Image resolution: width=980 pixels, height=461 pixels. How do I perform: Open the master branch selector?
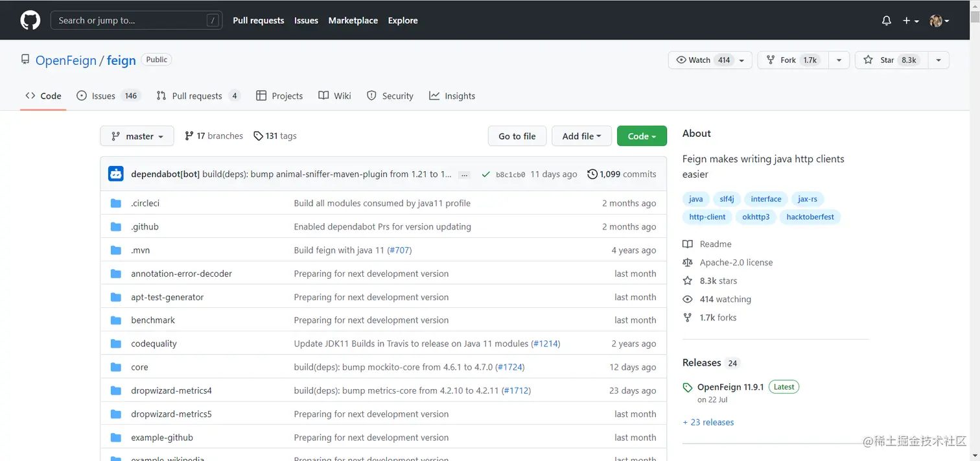[x=137, y=136]
